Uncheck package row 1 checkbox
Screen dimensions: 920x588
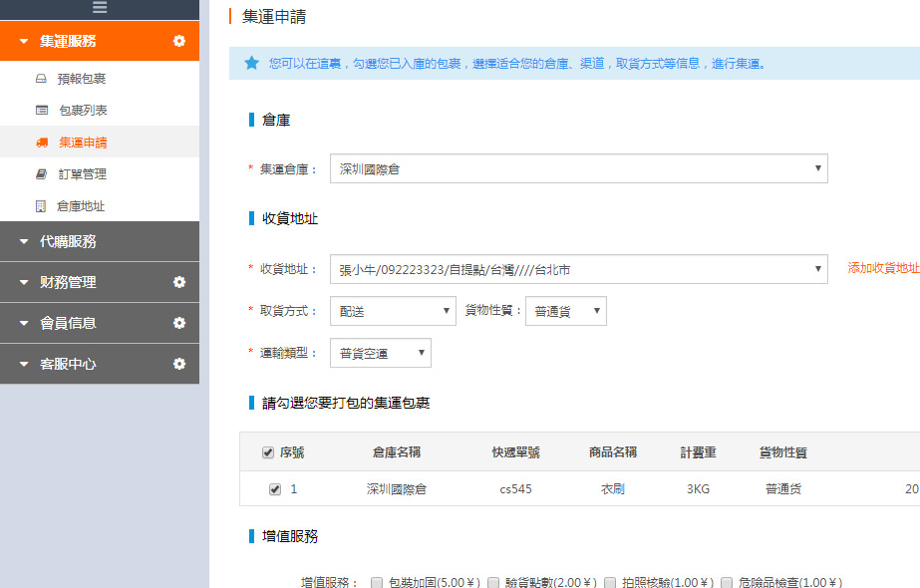(274, 489)
